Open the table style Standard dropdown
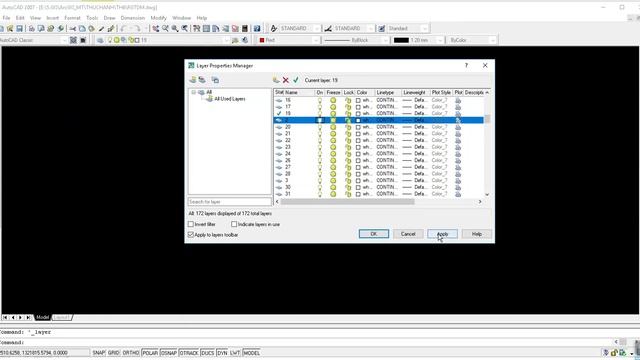The image size is (640, 360). tap(424, 29)
